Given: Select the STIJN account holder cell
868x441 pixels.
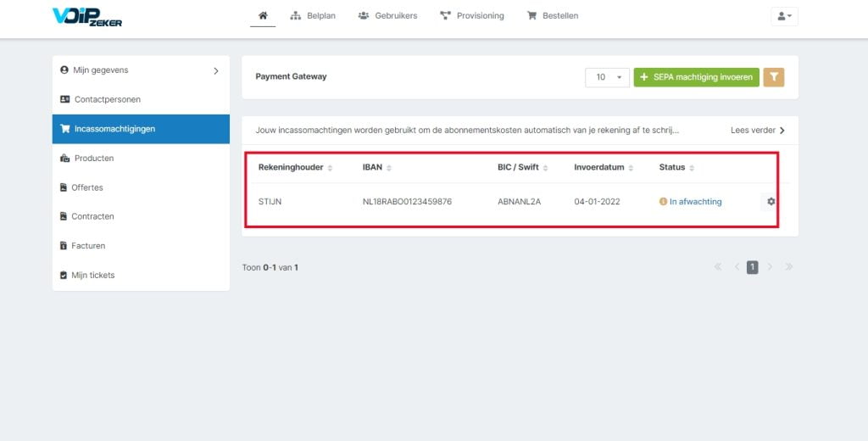Looking at the screenshot, I should coord(270,202).
